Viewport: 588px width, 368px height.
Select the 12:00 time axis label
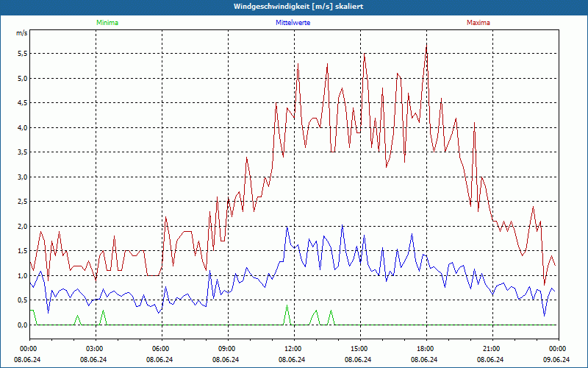[293, 348]
